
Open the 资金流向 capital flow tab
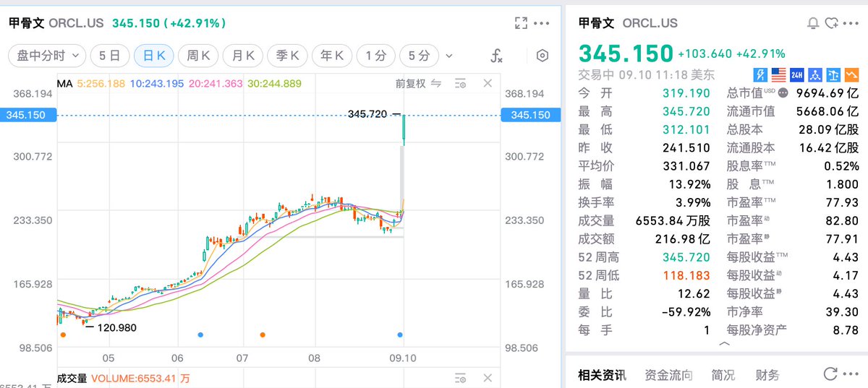(668, 375)
